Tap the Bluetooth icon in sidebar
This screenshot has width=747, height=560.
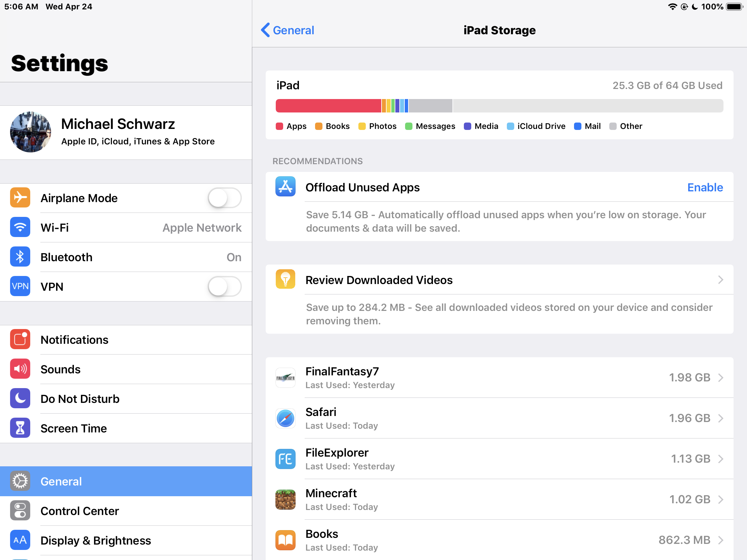[x=20, y=257]
